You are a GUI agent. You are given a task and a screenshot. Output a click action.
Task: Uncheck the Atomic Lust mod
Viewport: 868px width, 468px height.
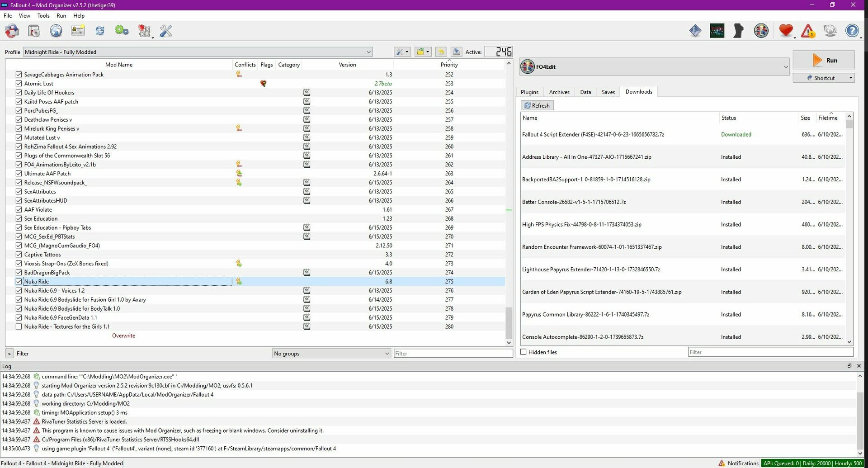(x=19, y=84)
